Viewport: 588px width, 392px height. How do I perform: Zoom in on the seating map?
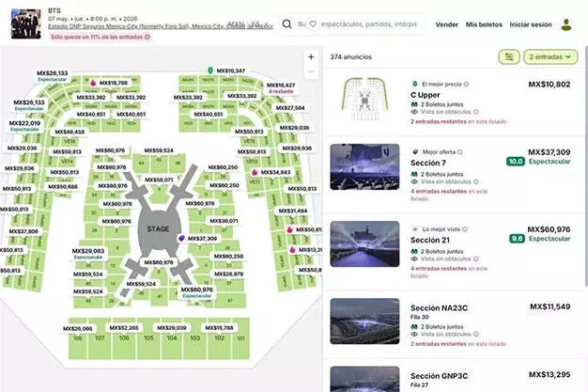311,56
